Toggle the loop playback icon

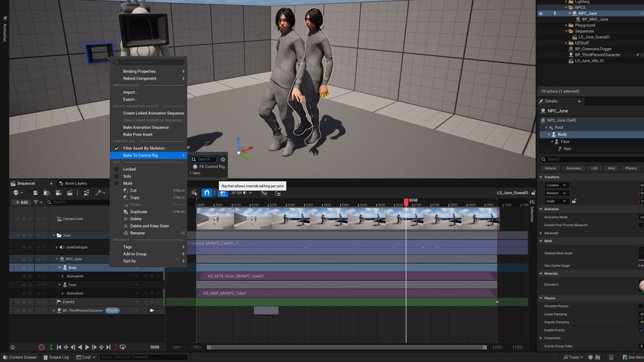point(123,348)
